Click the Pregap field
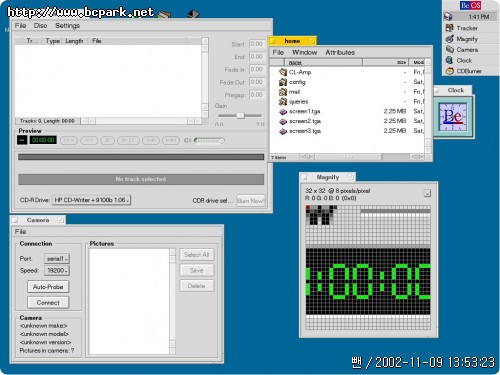Screen dimensions: 500x375 coord(257,94)
